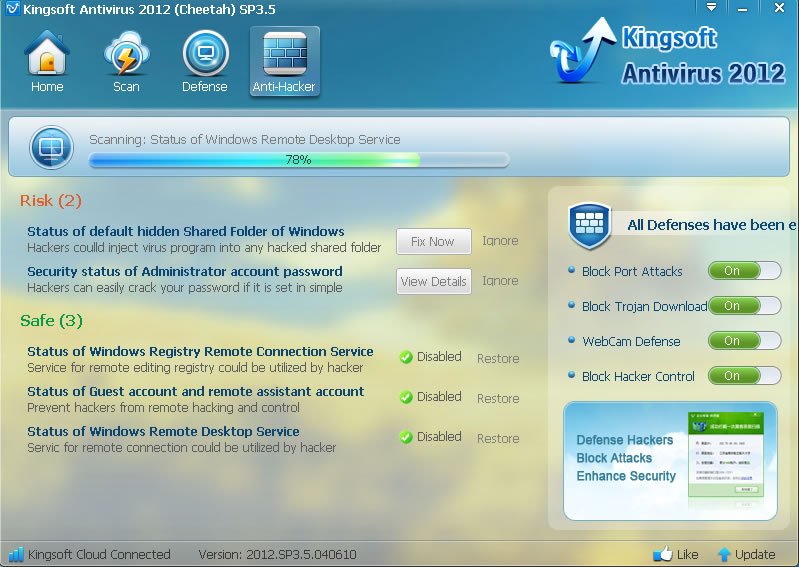Click 'Status of Windows Registry Remote Connection Service'
Image resolution: width=799 pixels, height=567 pixels.
pyautogui.click(x=200, y=352)
